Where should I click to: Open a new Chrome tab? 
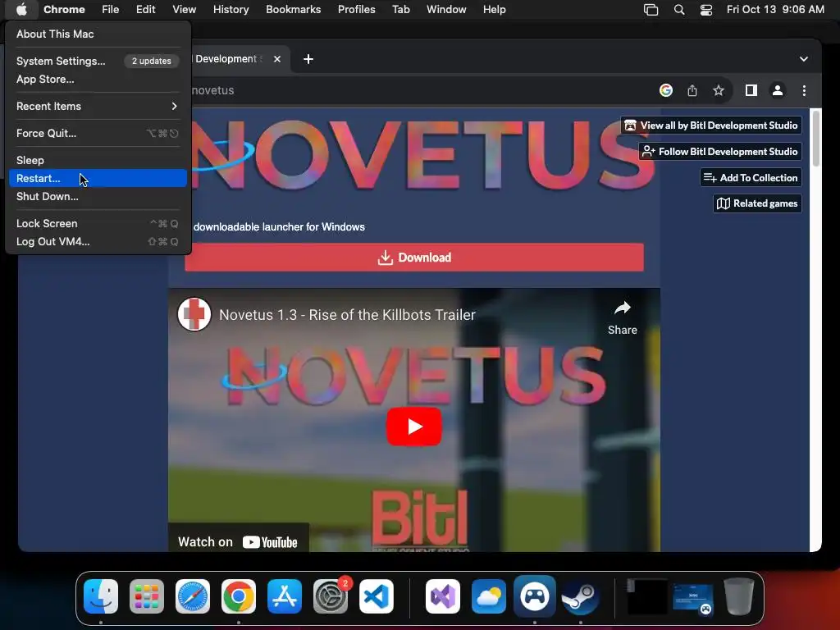click(308, 59)
